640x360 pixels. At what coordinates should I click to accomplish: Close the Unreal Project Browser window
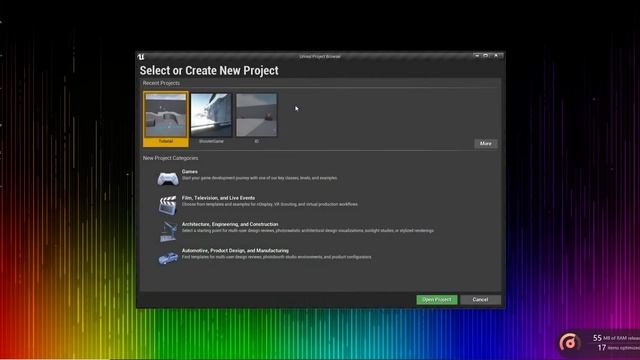[496, 56]
